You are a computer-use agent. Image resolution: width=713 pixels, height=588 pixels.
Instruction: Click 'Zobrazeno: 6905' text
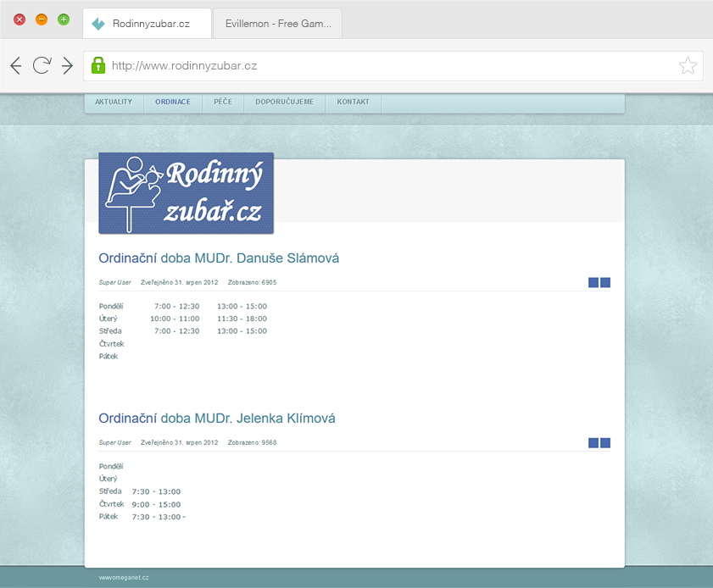coord(252,283)
